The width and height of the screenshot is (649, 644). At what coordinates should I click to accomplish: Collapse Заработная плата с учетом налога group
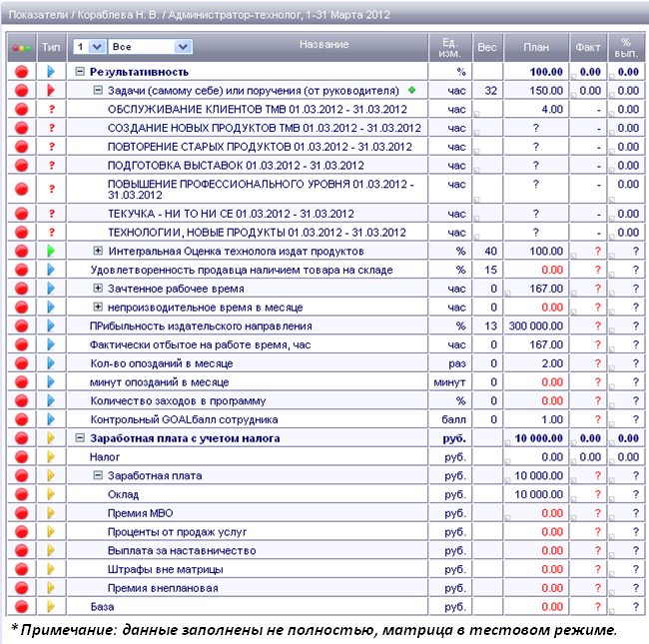[x=80, y=438]
